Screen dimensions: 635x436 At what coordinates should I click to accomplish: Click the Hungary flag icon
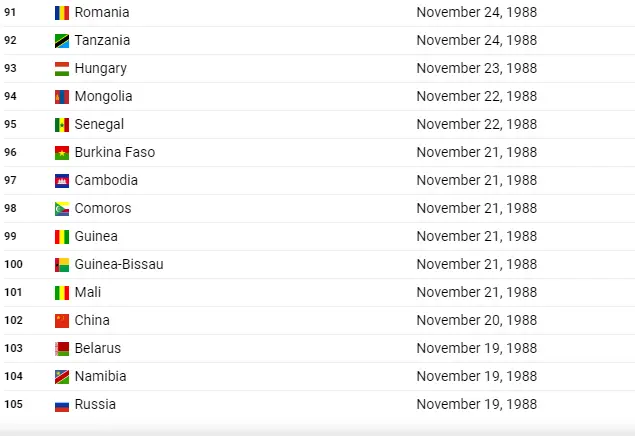[62, 69]
